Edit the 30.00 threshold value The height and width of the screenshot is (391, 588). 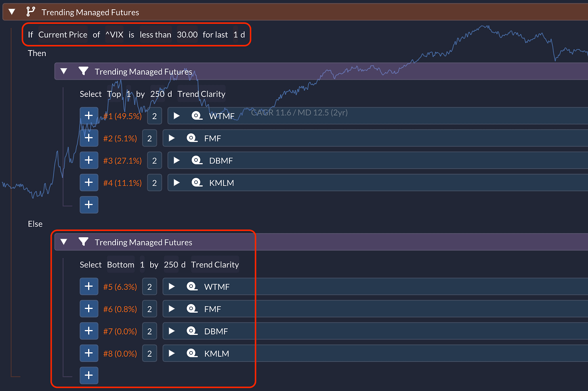(x=187, y=35)
